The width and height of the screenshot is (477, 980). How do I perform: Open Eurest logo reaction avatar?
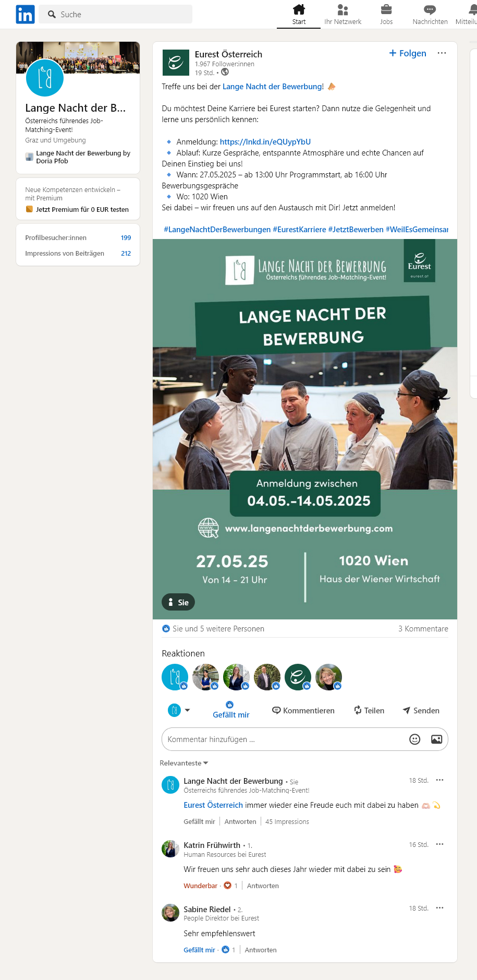298,677
